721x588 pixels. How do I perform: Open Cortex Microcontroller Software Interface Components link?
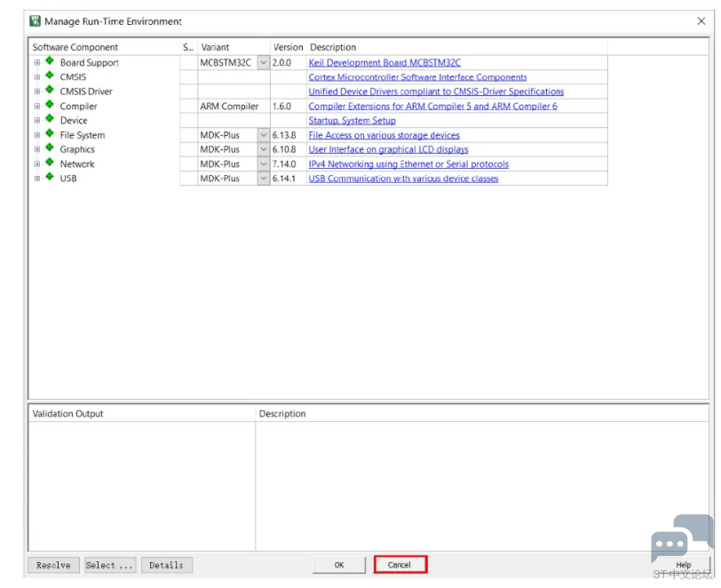coord(417,77)
